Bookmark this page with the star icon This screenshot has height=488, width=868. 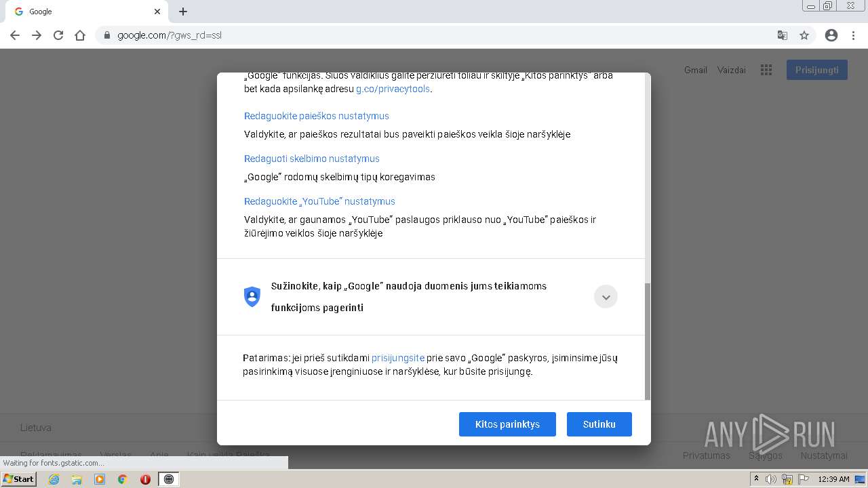point(804,35)
